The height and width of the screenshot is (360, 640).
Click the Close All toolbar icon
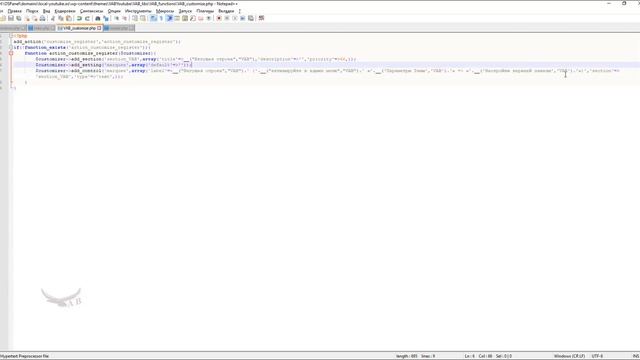(35, 18)
